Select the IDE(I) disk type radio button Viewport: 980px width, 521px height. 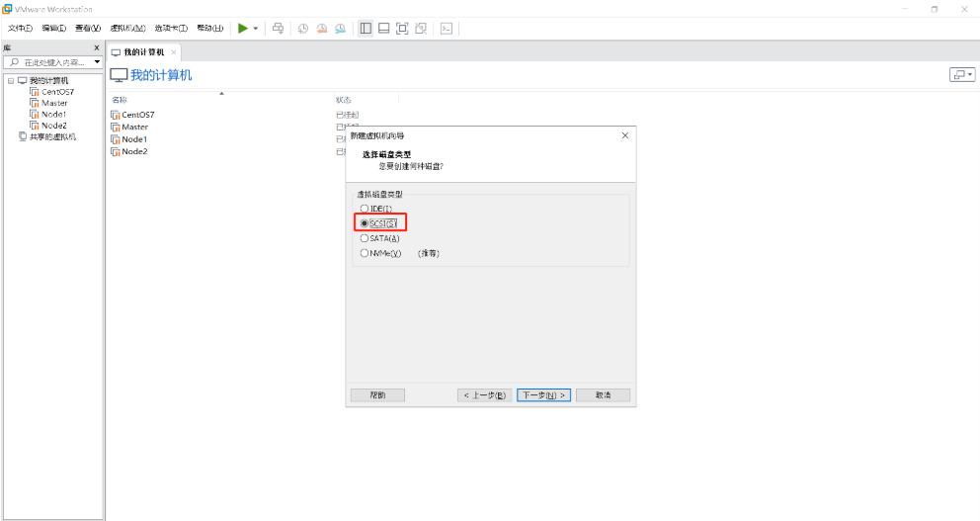tap(365, 209)
